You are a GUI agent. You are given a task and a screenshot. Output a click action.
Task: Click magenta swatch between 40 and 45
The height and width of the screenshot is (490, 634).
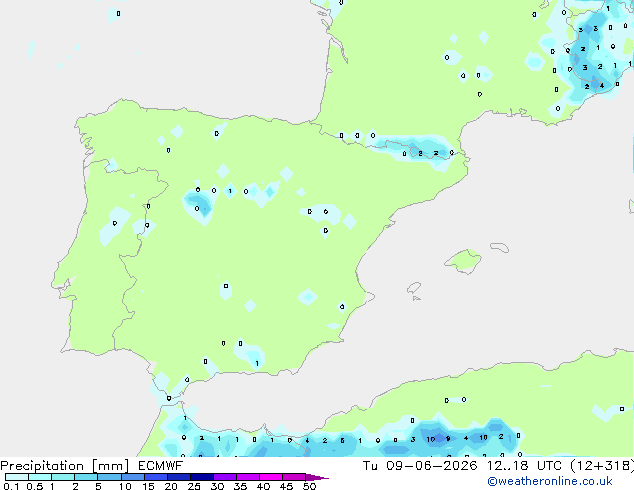tap(271, 477)
